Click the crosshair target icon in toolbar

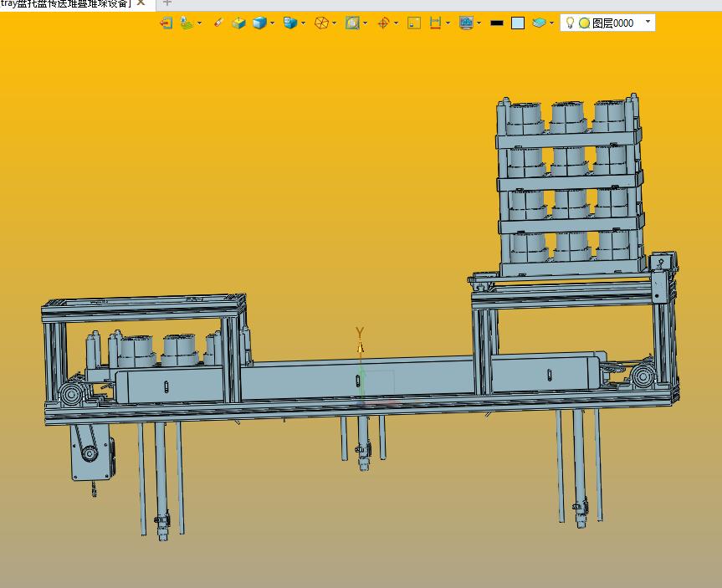383,23
